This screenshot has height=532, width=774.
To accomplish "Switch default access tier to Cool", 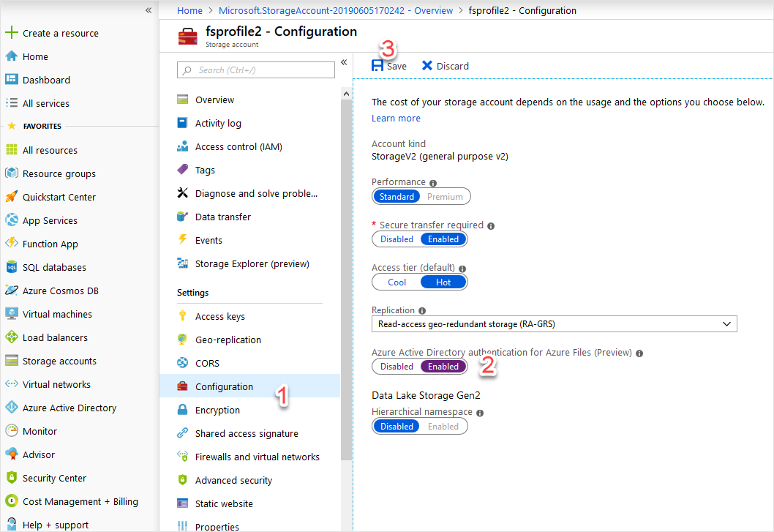I will click(x=396, y=282).
